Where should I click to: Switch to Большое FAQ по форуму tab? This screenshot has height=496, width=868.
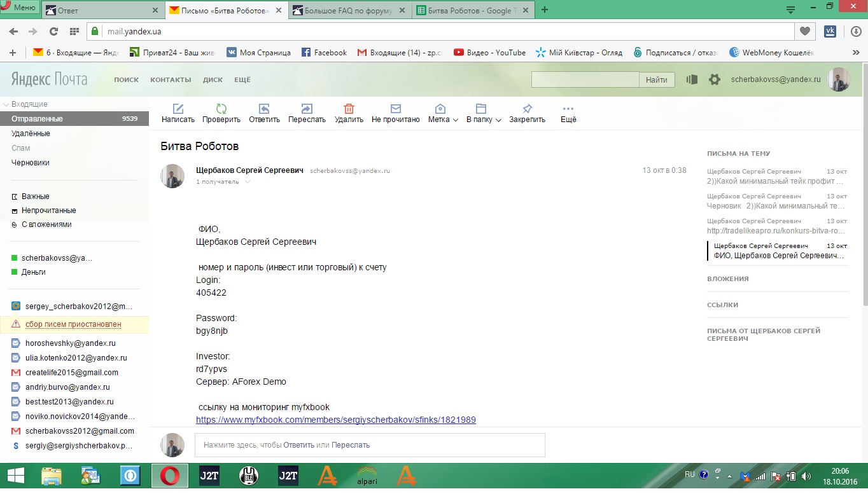tap(350, 10)
